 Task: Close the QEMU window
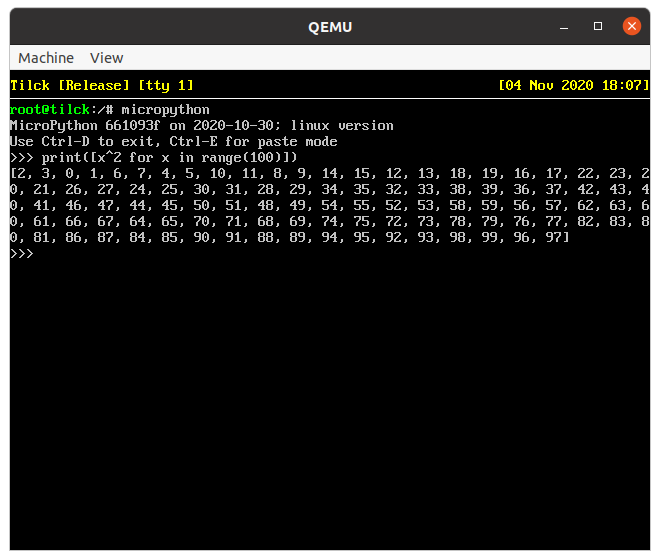pos(632,26)
